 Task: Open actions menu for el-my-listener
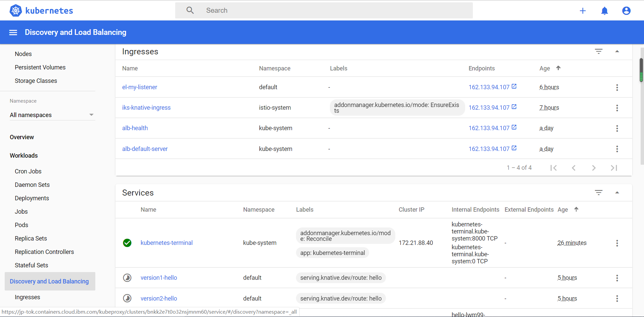pos(617,88)
